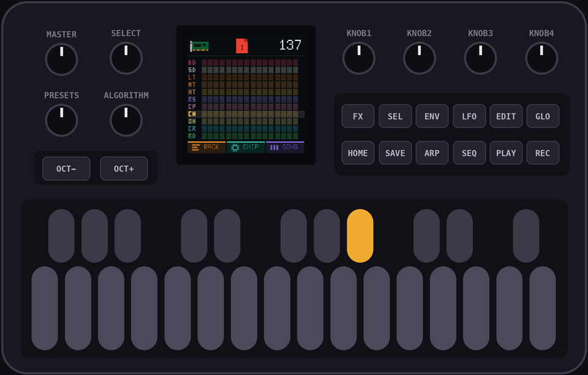Select the highlighted CH drum track label
The image size is (588, 375).
[x=192, y=114]
